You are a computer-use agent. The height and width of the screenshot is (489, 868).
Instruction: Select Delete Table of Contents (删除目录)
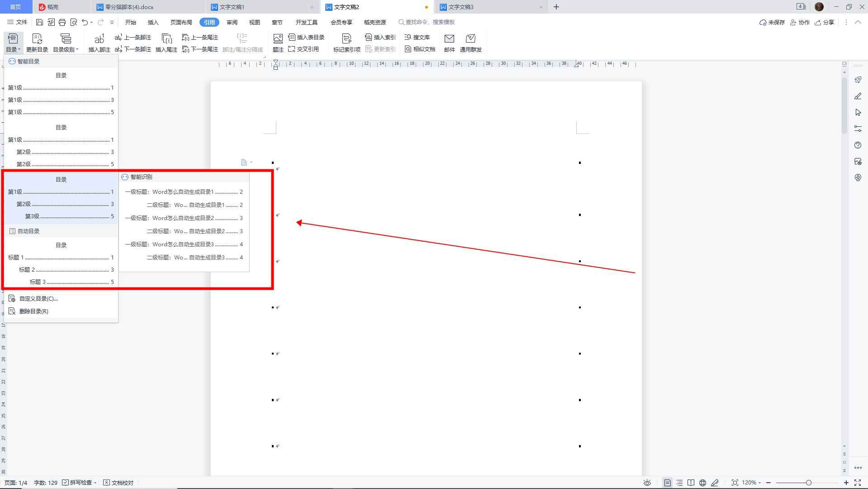coord(33,311)
